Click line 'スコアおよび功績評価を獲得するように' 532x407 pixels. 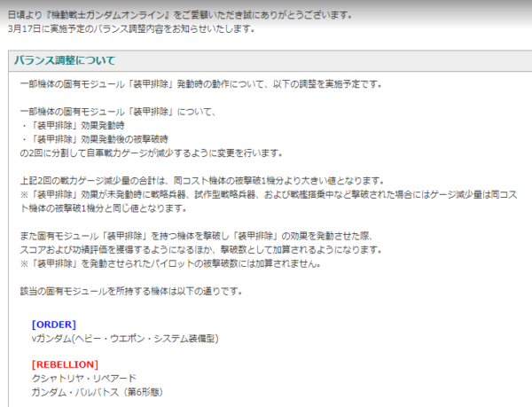pos(201,250)
